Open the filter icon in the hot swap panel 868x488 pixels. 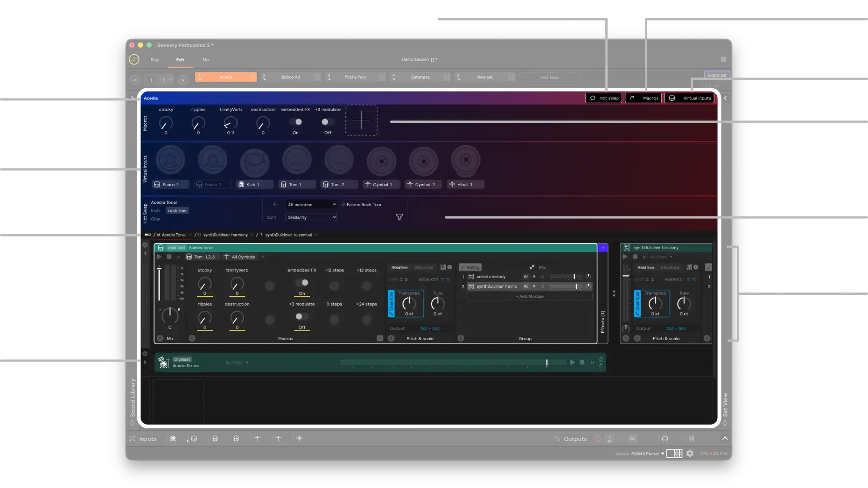coord(399,217)
